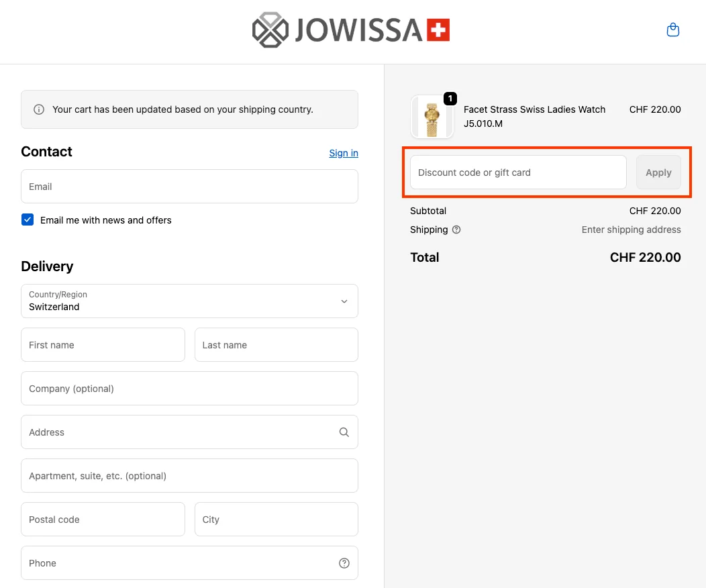Open the shopping bag icon at top right
706x588 pixels.
(672, 30)
